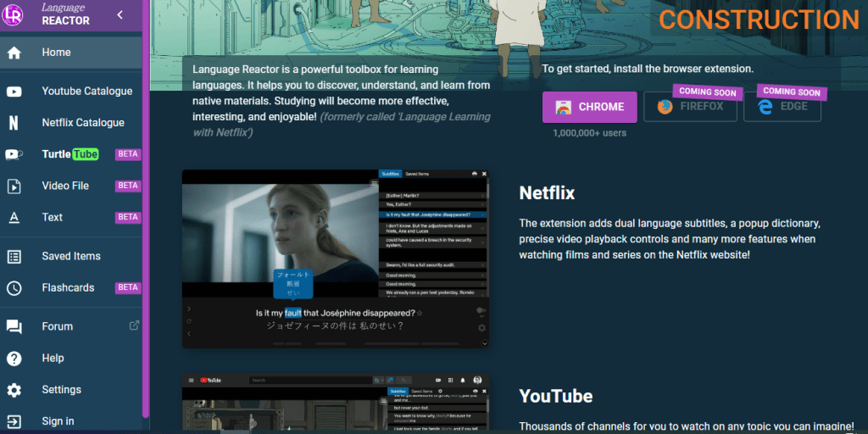Click the Flashcards clock icon
Screen dimensions: 868x434
click(x=14, y=287)
